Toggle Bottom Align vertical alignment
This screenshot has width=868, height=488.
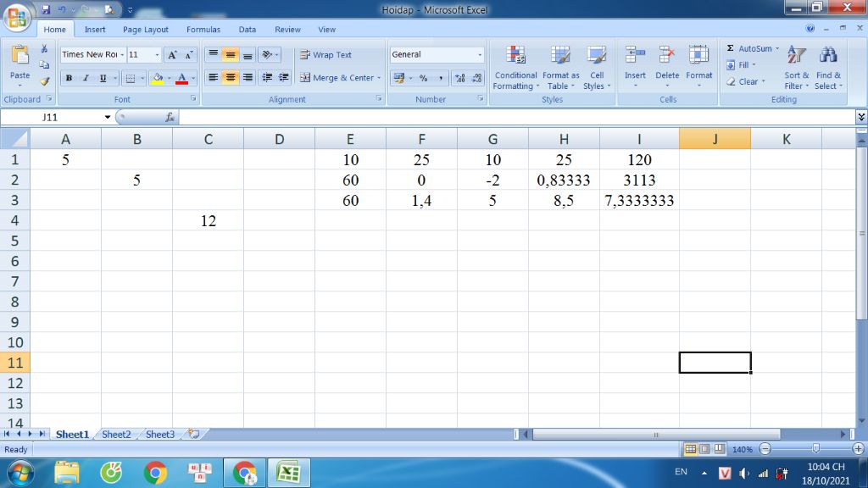(248, 54)
